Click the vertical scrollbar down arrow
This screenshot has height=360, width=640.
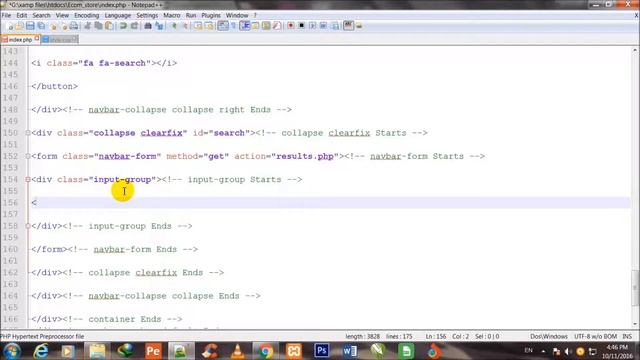[635, 324]
